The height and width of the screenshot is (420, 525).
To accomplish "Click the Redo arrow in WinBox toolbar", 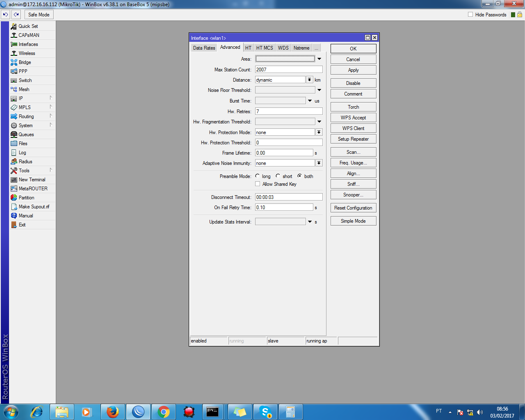I will tap(16, 14).
